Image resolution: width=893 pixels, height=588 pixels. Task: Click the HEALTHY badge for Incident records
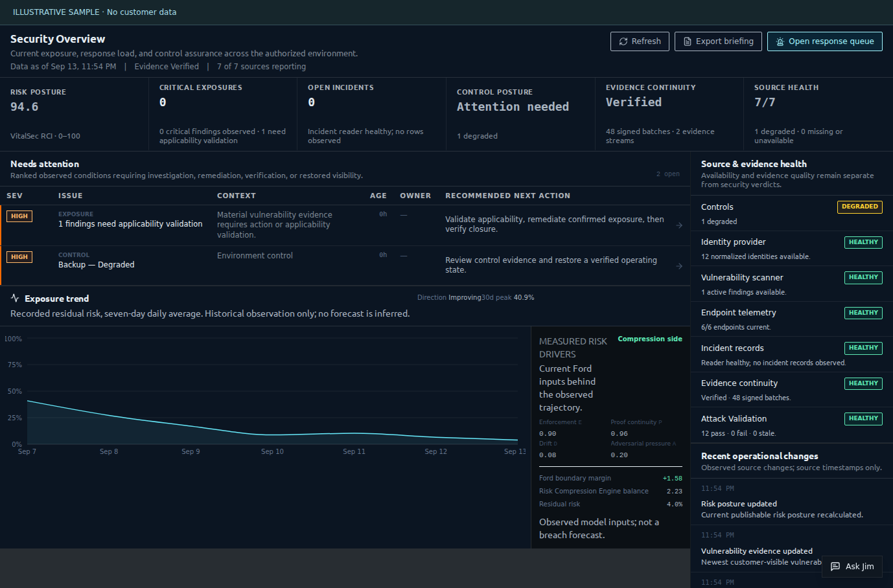pos(863,348)
